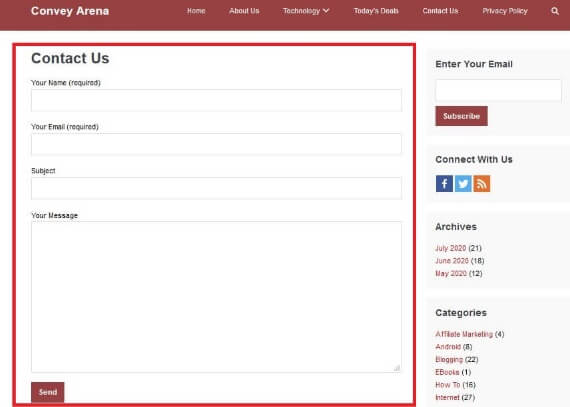The image size is (570, 407).
Task: Open the Affiliate Marketing category
Action: click(464, 334)
